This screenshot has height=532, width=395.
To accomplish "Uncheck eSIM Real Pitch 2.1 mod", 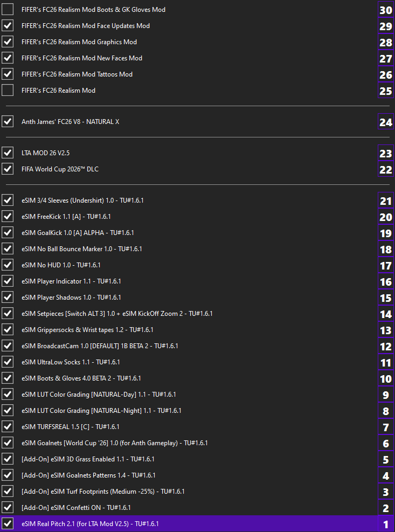I will (x=8, y=523).
